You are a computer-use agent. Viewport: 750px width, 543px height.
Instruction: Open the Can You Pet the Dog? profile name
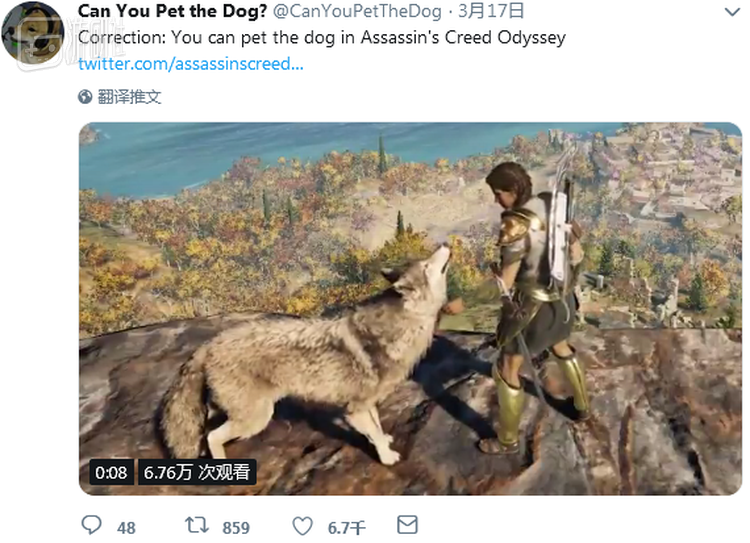[x=172, y=11]
